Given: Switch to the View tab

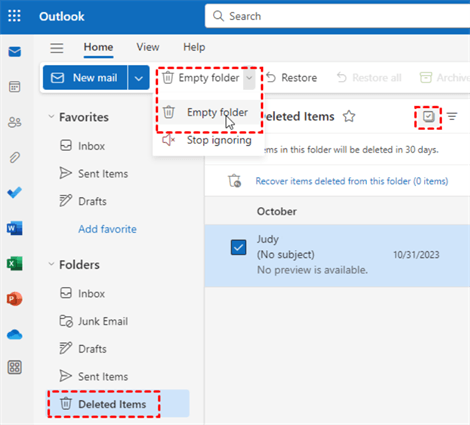Looking at the screenshot, I should (x=148, y=47).
